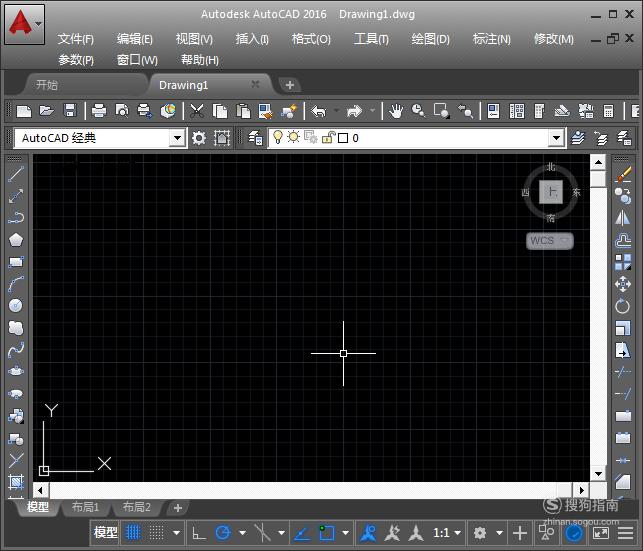Open the 编辑(E) menu
Screen dimensions: 643x551
click(x=135, y=39)
